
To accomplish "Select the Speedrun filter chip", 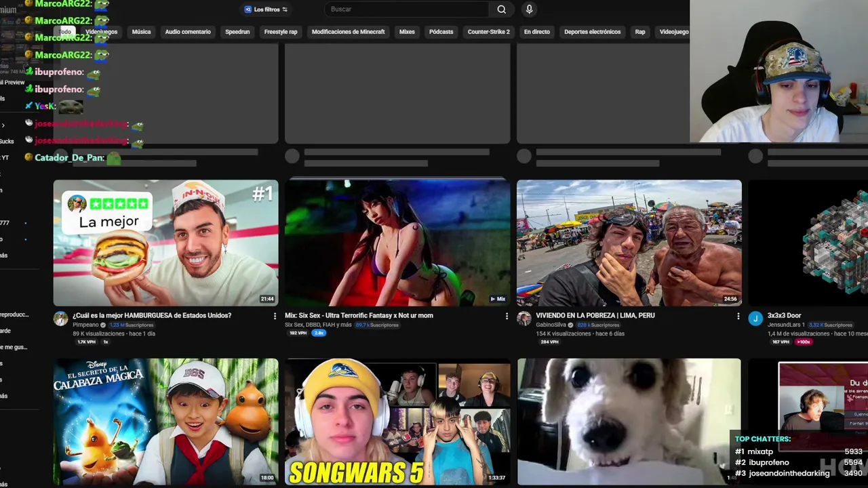I will click(237, 32).
